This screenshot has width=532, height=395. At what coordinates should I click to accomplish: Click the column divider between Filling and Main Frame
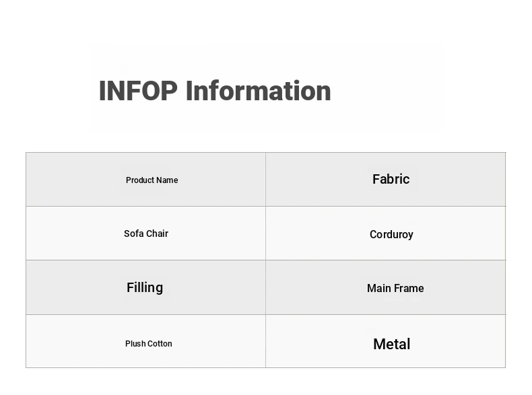click(x=265, y=287)
